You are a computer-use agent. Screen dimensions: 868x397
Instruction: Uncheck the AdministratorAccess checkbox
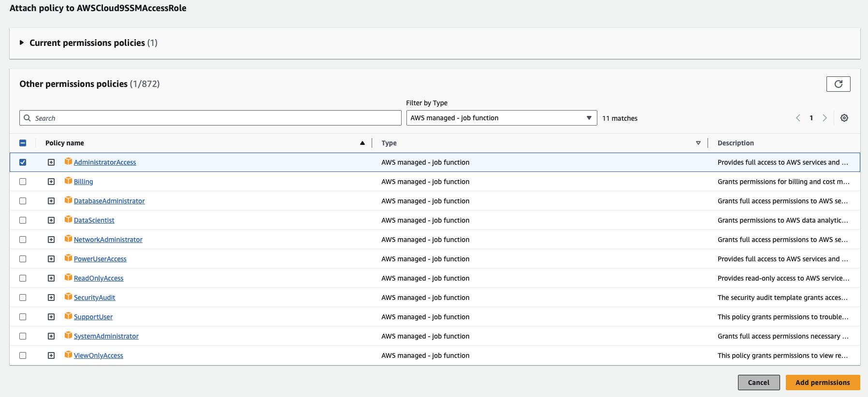(23, 162)
